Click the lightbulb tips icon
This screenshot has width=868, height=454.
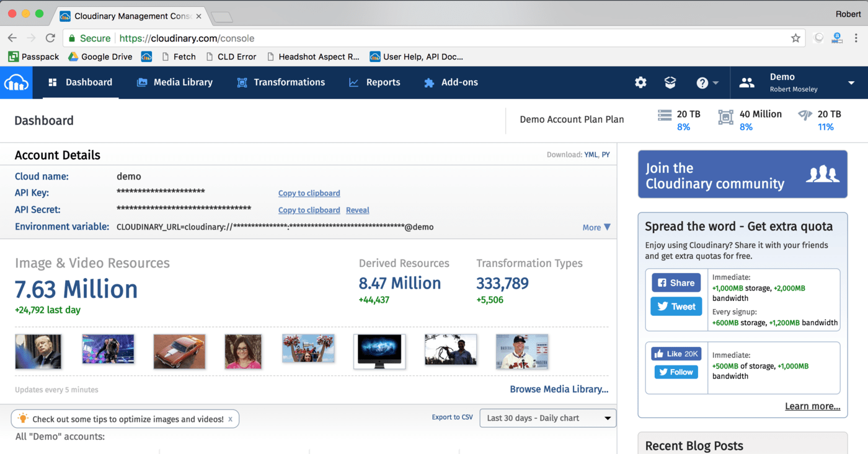(x=23, y=419)
